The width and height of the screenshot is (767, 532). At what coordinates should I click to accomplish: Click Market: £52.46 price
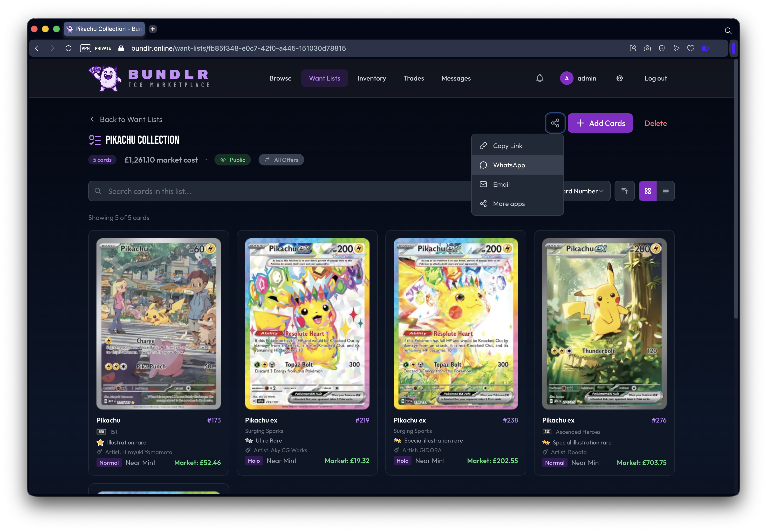[197, 463]
